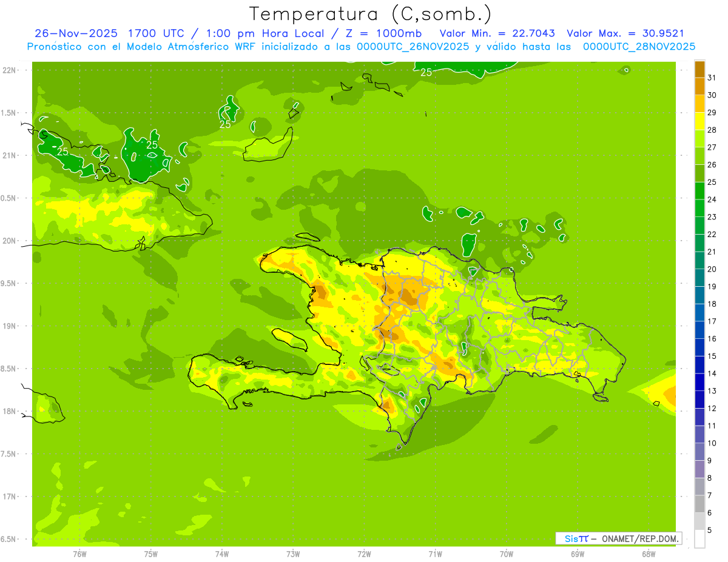
Task: Pick the white colorbar swatch below 5
Action: (x=699, y=539)
